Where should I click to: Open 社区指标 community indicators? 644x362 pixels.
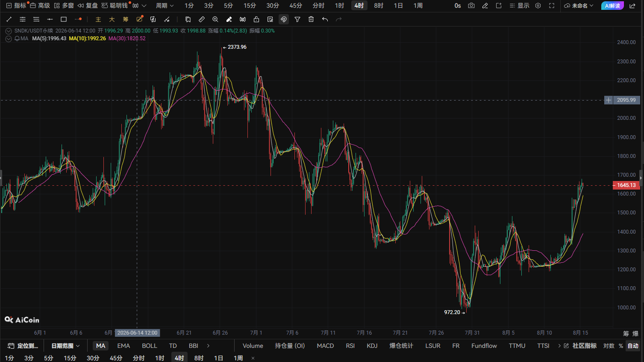click(x=580, y=346)
